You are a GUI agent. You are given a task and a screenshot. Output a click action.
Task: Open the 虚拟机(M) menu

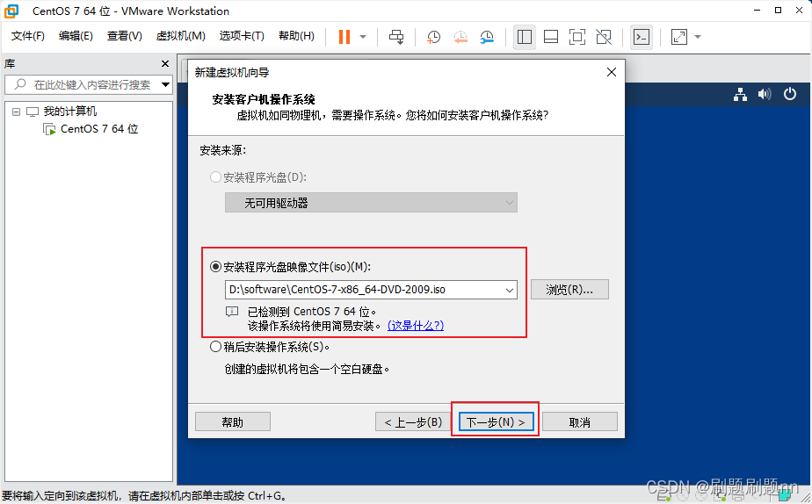(181, 36)
